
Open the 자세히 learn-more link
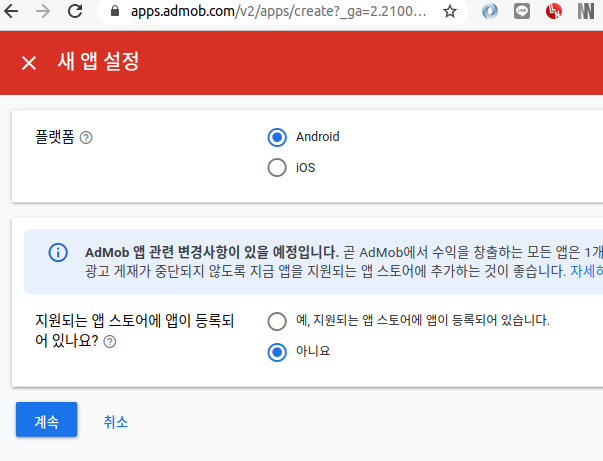[x=586, y=271]
